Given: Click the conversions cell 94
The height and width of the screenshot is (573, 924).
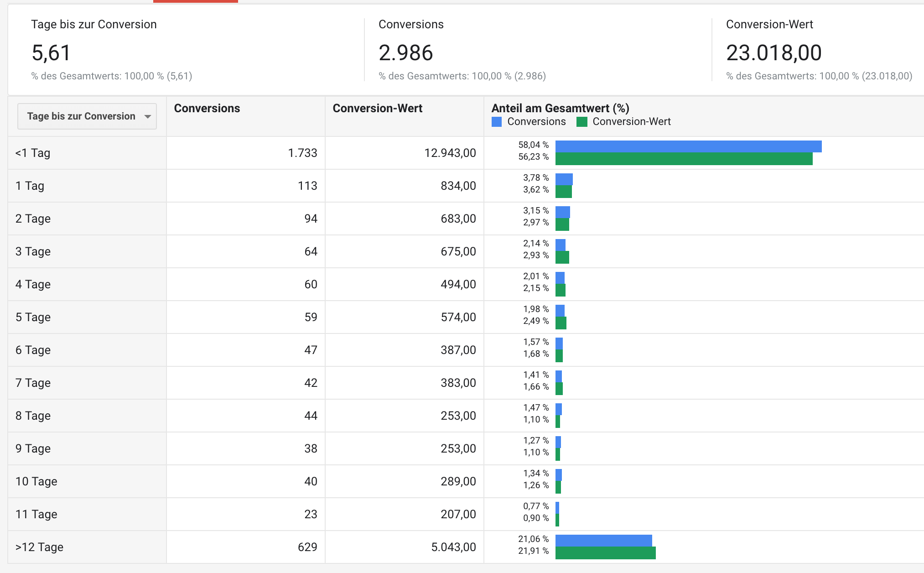Looking at the screenshot, I should [311, 219].
